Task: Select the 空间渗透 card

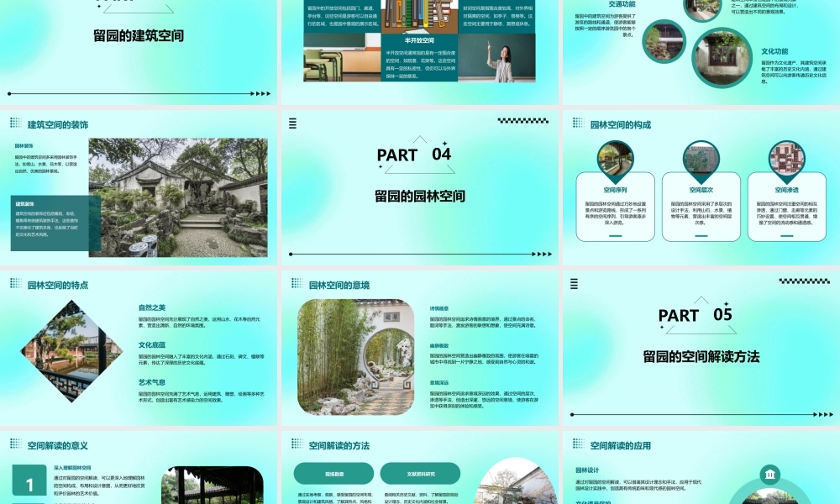Action: (x=786, y=206)
